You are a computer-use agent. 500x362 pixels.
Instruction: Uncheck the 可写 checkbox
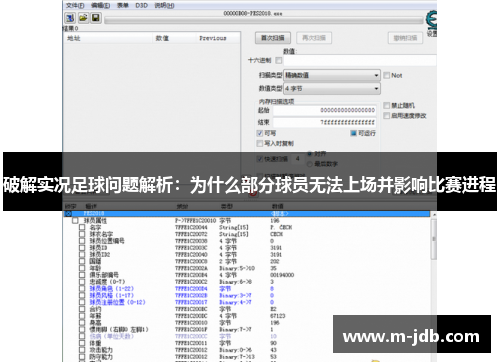pyautogui.click(x=260, y=133)
